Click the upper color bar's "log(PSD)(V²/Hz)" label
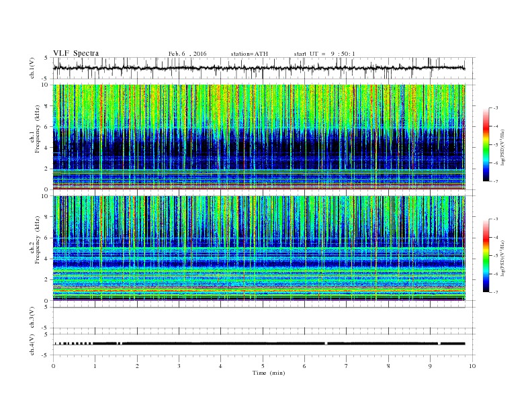 pos(503,147)
